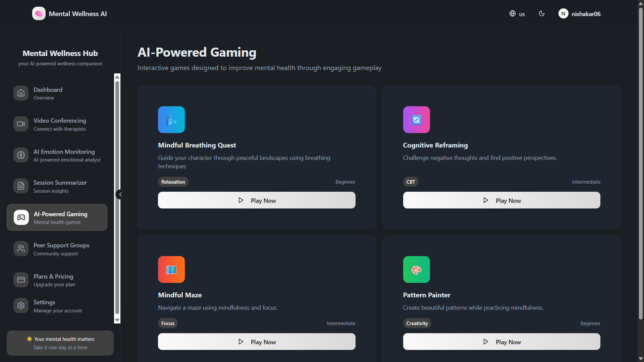Click the Pattern Painter palette icon
Viewport: 644px width, 362px height.
tap(416, 269)
